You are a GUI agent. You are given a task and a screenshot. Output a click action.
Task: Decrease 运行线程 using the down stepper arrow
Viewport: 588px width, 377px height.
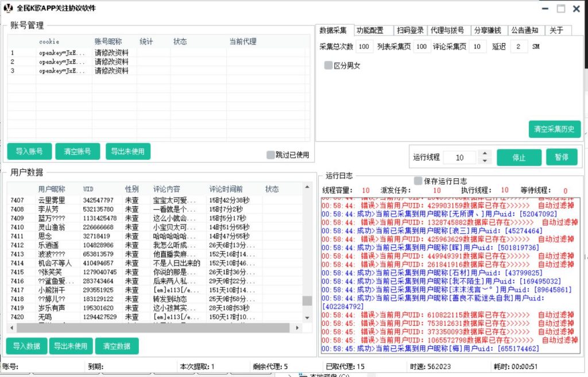pyautogui.click(x=485, y=160)
